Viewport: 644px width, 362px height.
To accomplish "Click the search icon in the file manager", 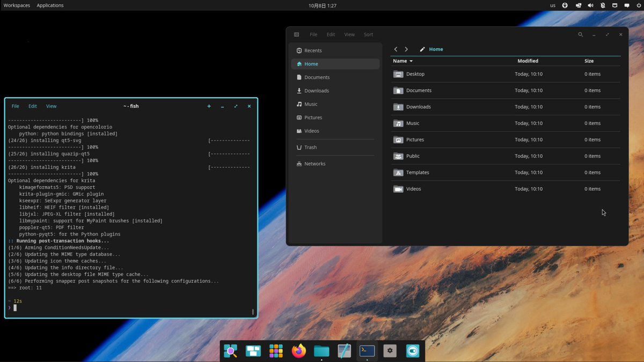I will click(x=580, y=34).
